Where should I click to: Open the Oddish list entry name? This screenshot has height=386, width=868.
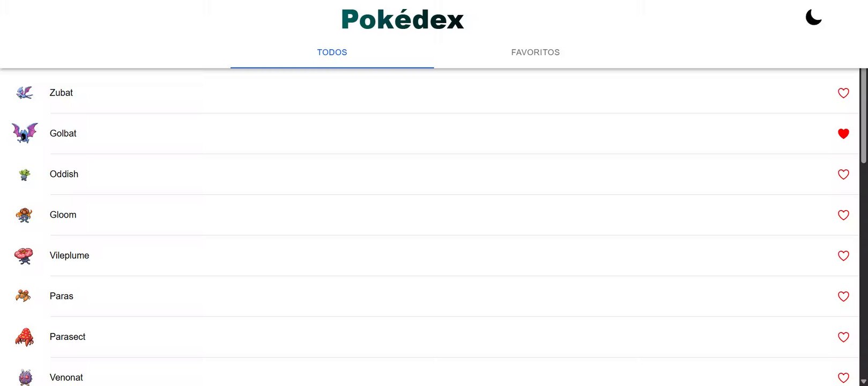64,174
